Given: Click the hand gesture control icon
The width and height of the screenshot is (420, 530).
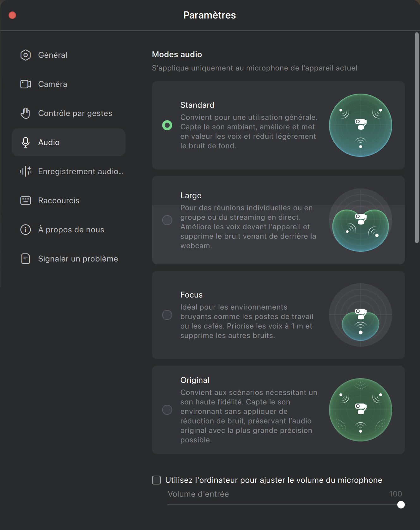Looking at the screenshot, I should coord(26,113).
